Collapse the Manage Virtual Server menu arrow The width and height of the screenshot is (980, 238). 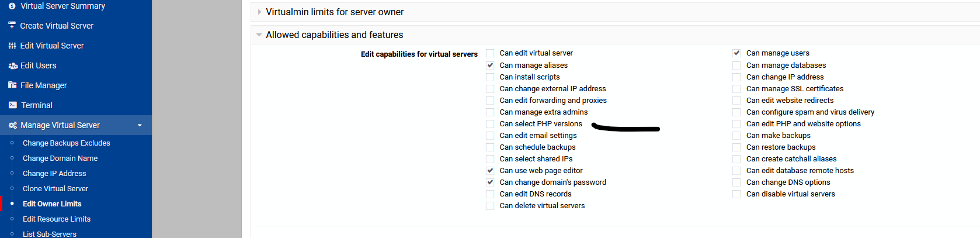(140, 125)
